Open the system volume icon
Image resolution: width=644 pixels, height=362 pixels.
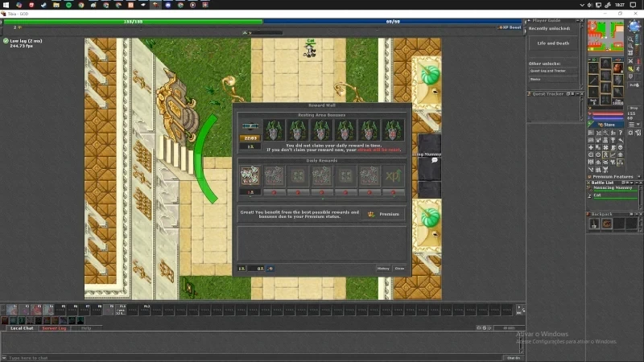pos(589,5)
